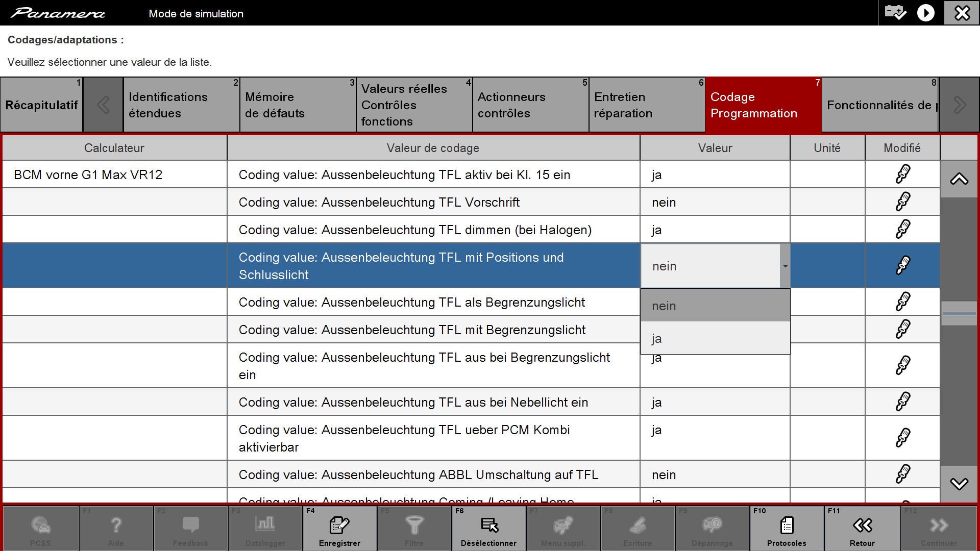The image size is (980, 551).
Task: Open the nein value dropdown arrow
Action: [785, 266]
